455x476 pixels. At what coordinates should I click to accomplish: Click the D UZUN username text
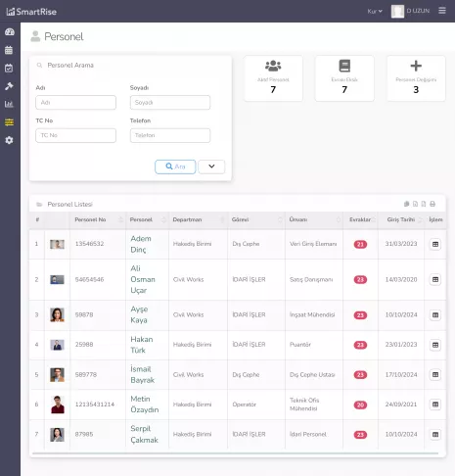pos(418,11)
